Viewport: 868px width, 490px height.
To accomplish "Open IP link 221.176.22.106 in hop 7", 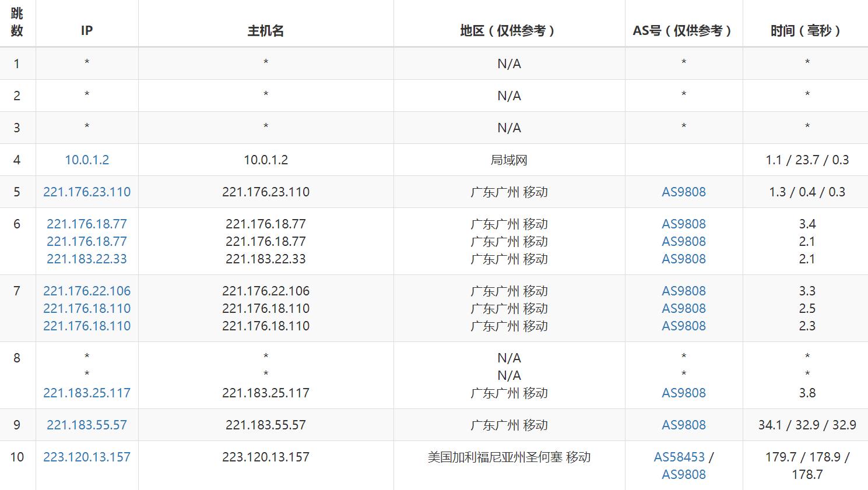I will coord(87,291).
